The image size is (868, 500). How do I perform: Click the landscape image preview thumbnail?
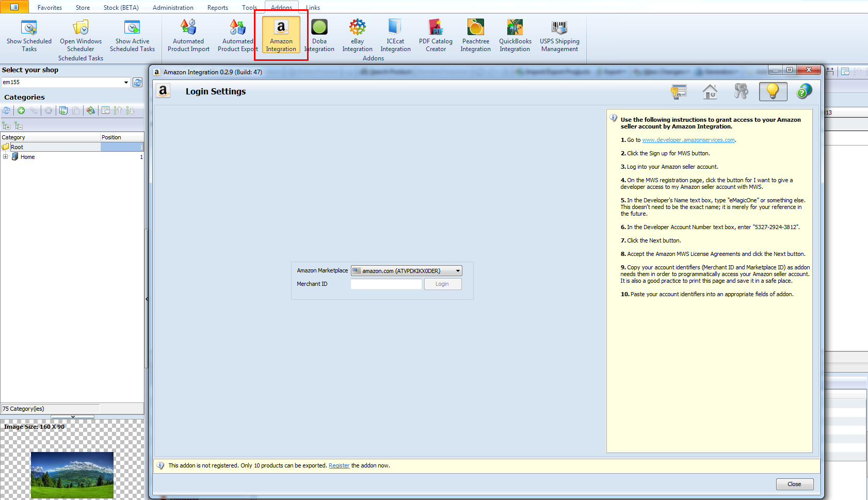tap(72, 475)
